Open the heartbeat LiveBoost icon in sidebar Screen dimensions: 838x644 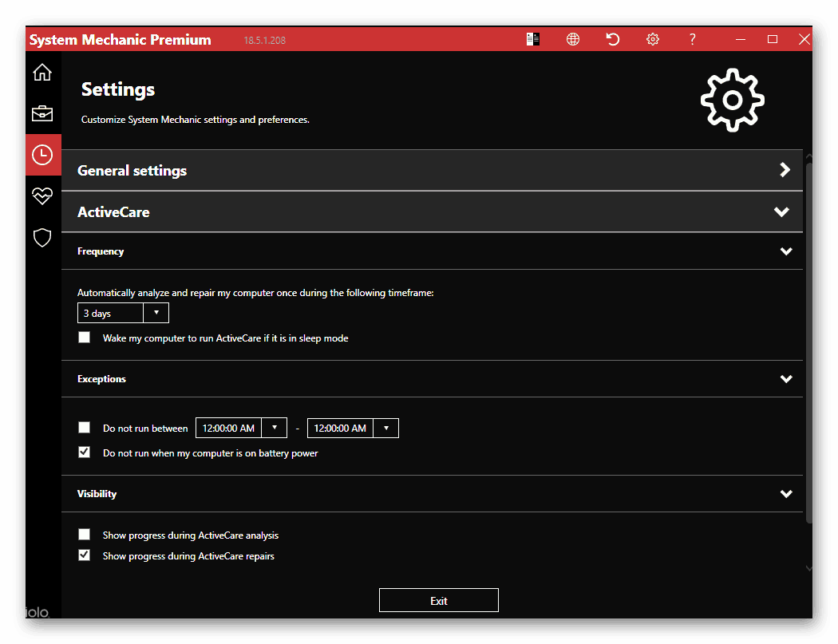point(42,196)
